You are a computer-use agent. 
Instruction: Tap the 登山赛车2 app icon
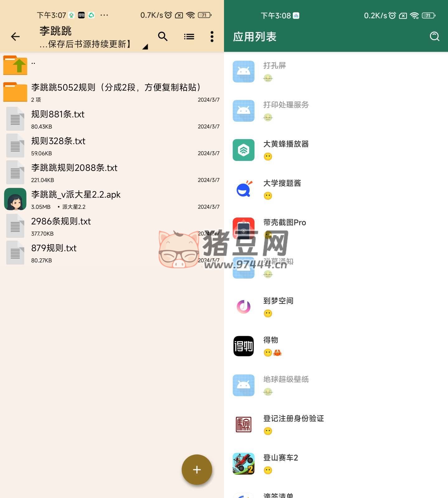pyautogui.click(x=244, y=464)
